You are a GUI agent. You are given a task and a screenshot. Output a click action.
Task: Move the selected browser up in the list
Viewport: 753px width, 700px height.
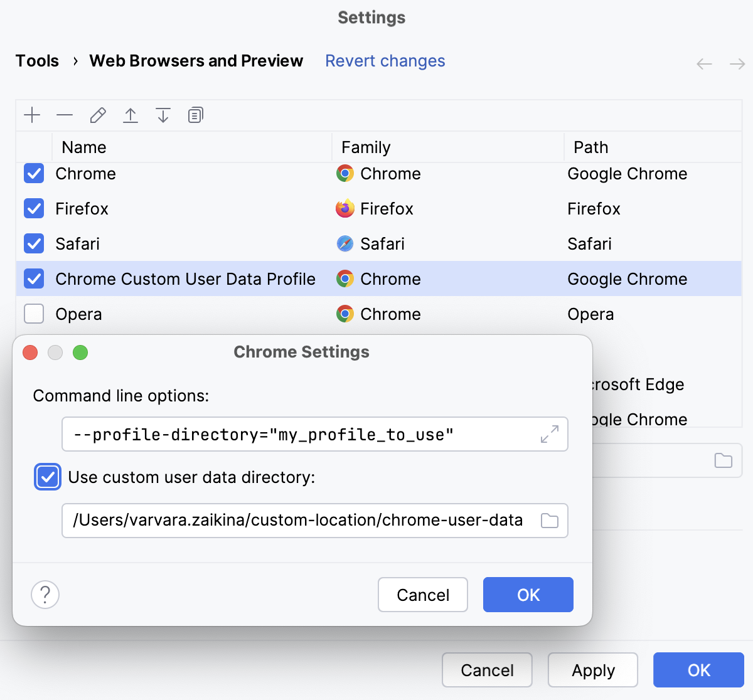(131, 115)
